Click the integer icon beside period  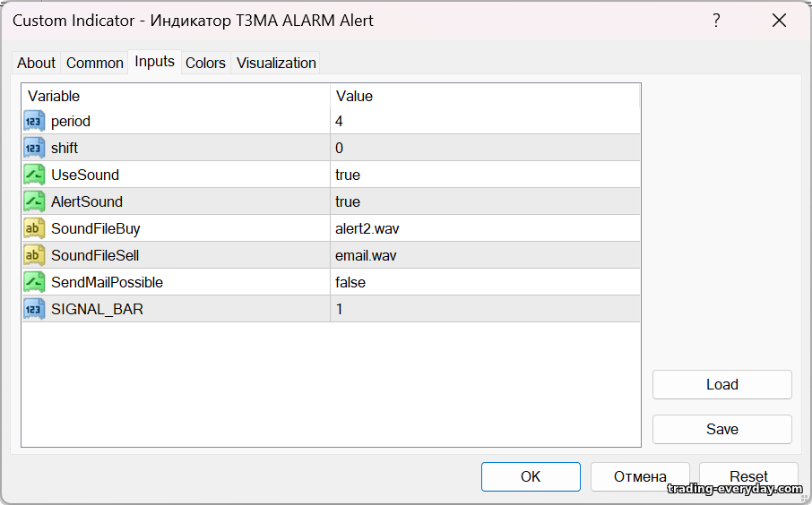(34, 121)
